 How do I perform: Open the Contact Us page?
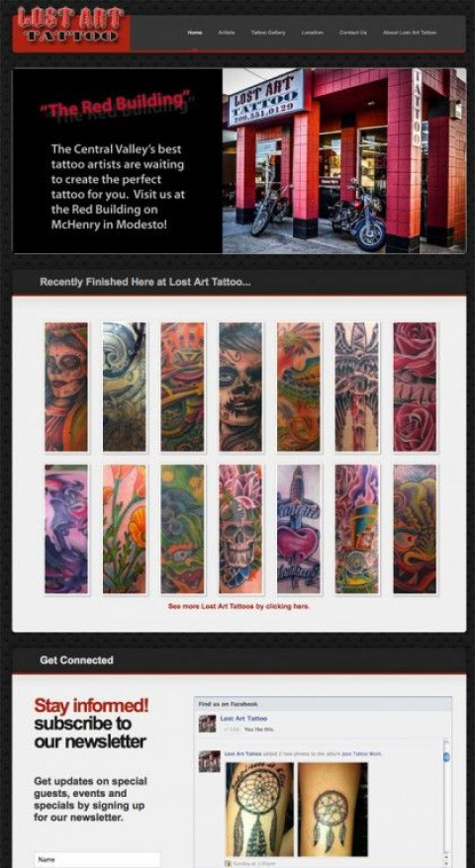tap(353, 33)
